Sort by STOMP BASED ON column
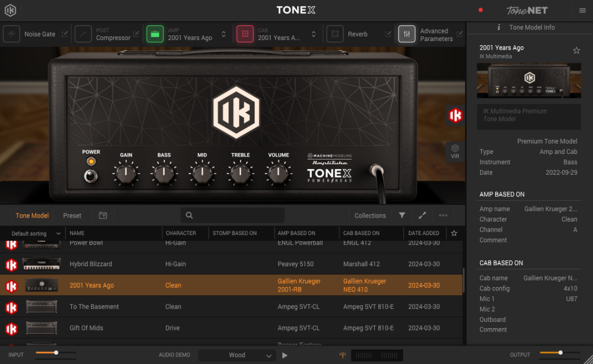This screenshot has width=593, height=364. point(235,233)
